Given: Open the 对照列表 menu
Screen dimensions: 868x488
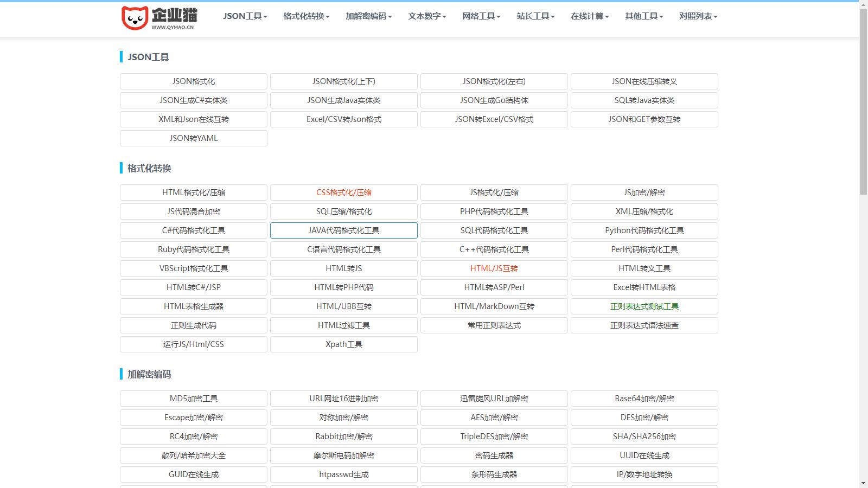Looking at the screenshot, I should click(x=698, y=16).
